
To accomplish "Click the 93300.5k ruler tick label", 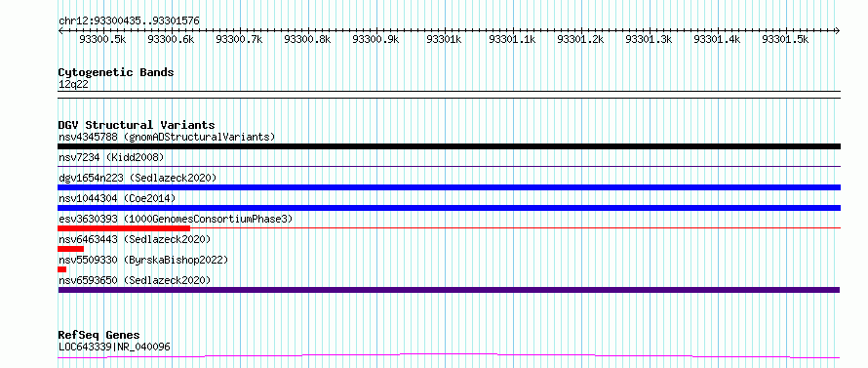I will point(102,39).
